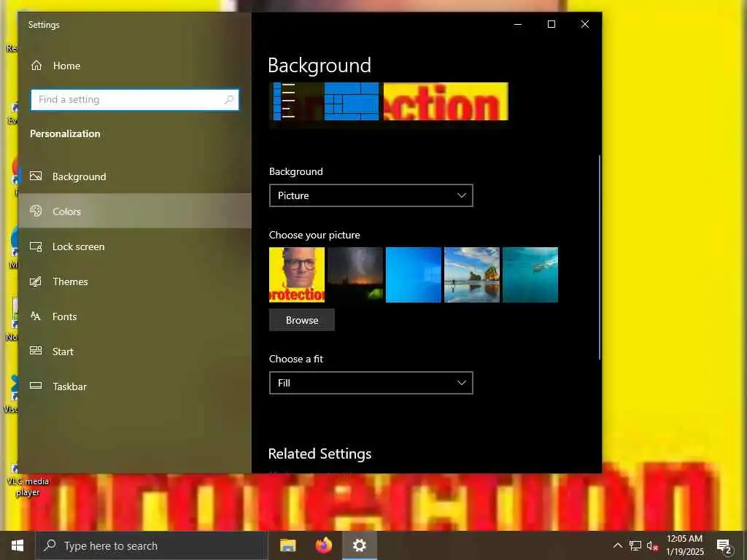The height and width of the screenshot is (560, 747).
Task: Select the beach rock picture thumbnail
Action: [x=472, y=275]
